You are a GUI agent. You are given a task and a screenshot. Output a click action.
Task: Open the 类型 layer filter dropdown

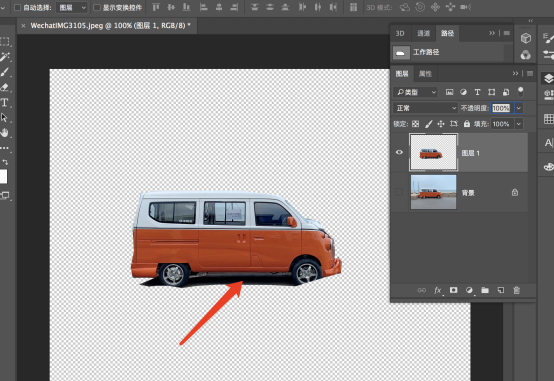[415, 92]
